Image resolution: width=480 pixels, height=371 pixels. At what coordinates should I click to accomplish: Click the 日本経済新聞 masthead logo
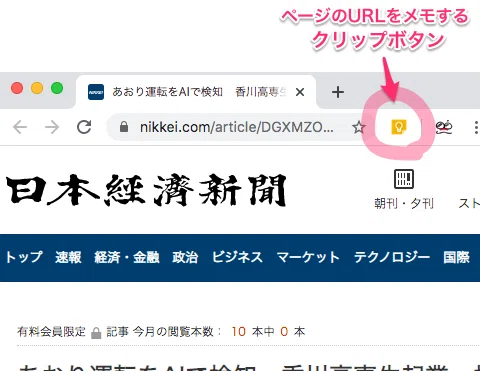coord(146,190)
